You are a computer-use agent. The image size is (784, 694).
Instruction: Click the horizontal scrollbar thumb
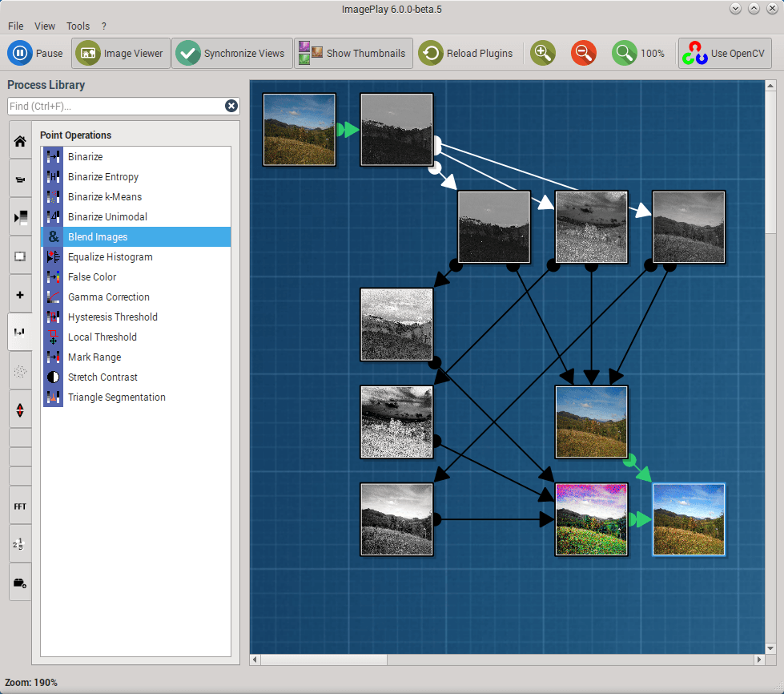324,660
